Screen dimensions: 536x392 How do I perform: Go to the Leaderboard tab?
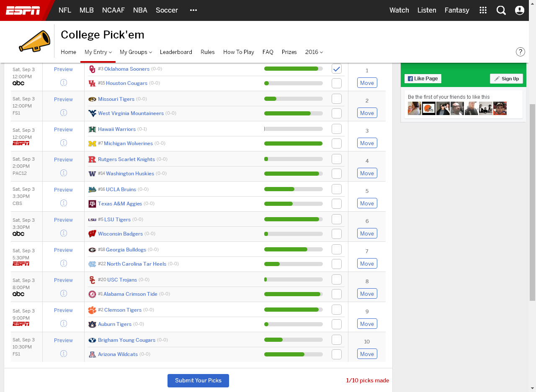pos(176,52)
